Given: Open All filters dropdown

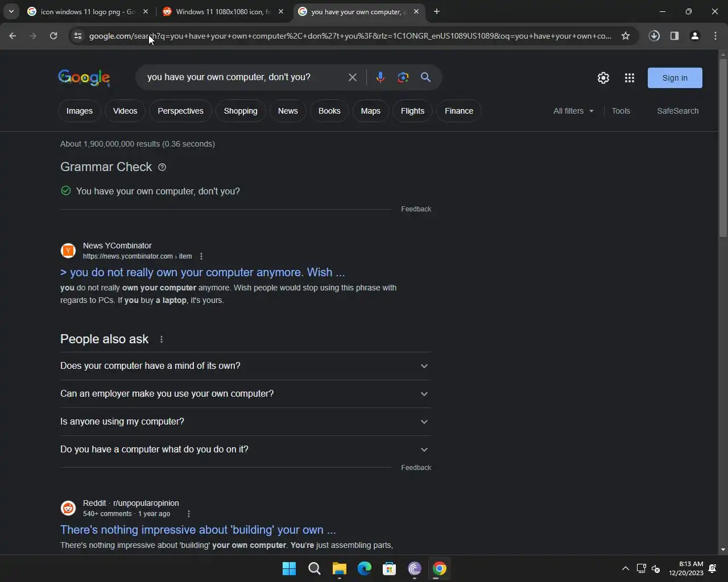Looking at the screenshot, I should click(573, 111).
